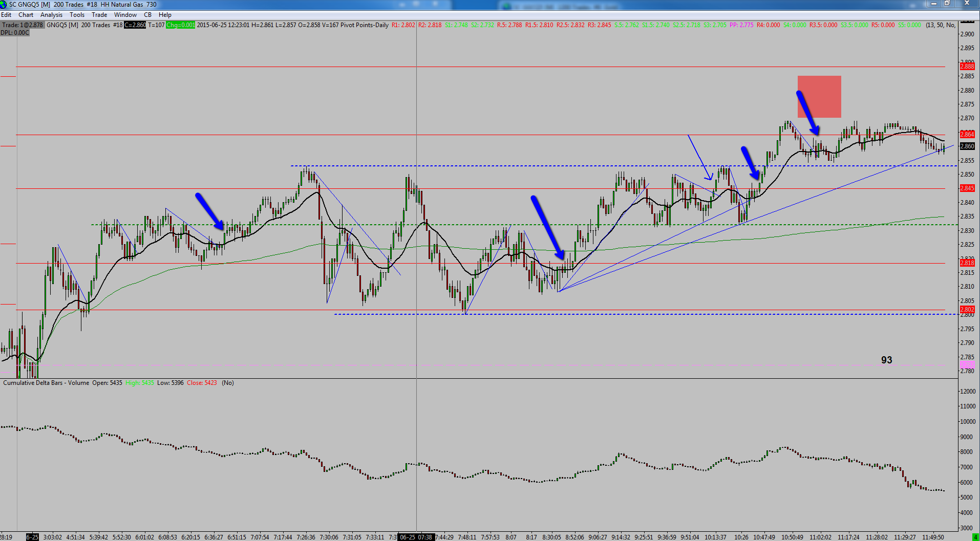Restore down the chart window

click(947, 4)
